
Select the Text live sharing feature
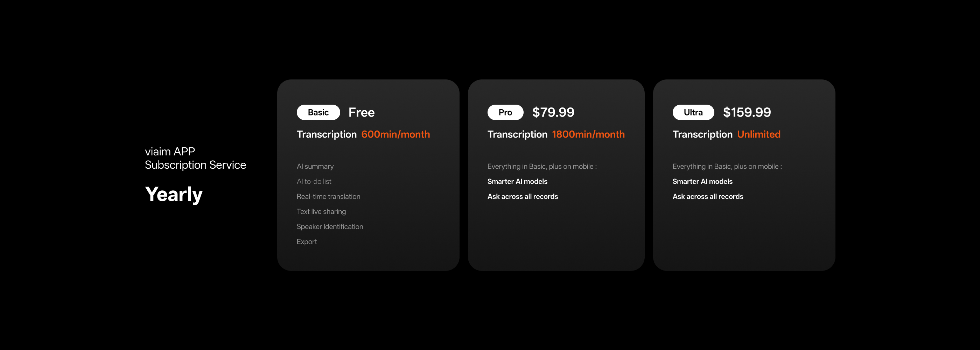click(321, 211)
